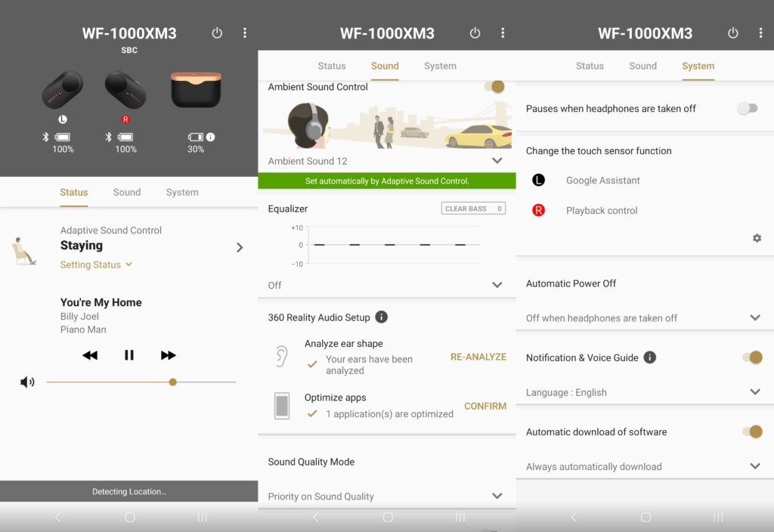Tap the power icon in the Sound screen header
This screenshot has height=532, width=774.
(475, 33)
